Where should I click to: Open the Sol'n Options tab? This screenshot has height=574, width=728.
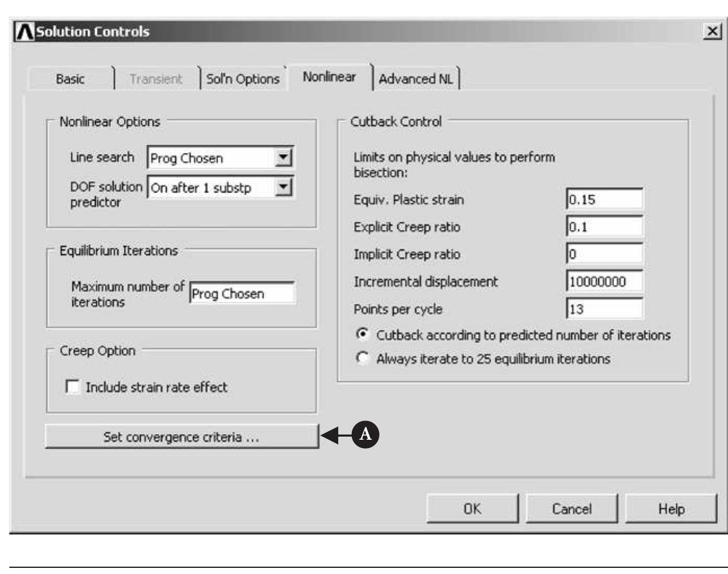[242, 79]
